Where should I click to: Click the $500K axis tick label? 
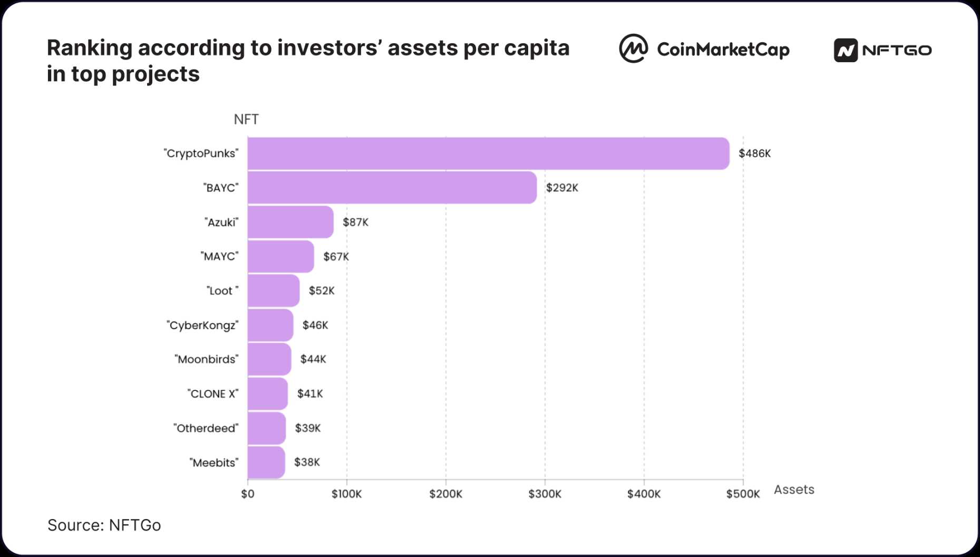click(743, 494)
